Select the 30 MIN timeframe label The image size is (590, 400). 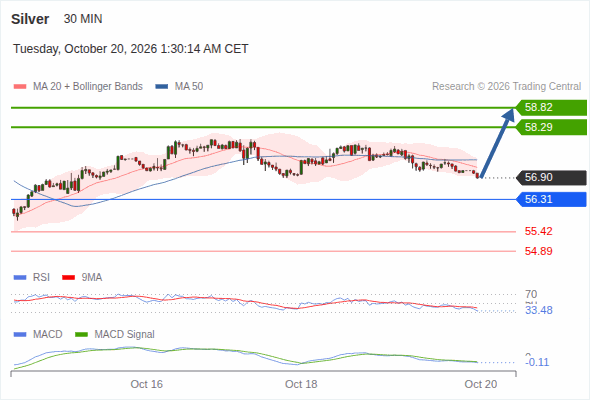pyautogui.click(x=83, y=19)
